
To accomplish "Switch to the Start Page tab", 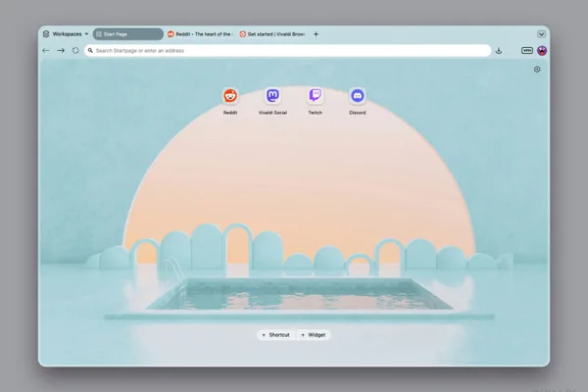I will [x=127, y=34].
